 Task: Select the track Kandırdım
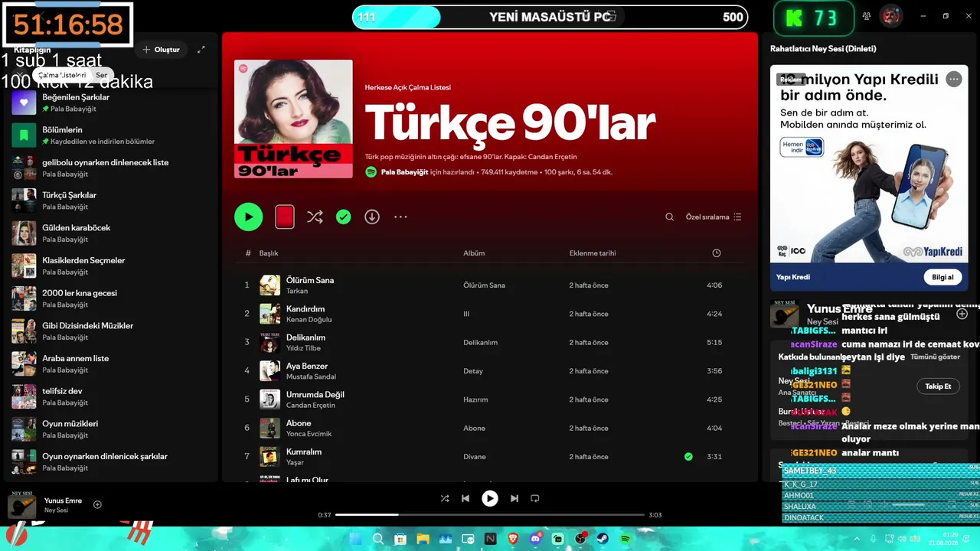tap(305, 308)
